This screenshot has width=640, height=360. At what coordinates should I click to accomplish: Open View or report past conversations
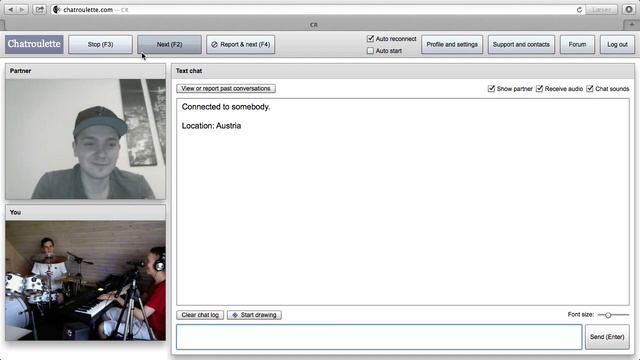tap(226, 89)
